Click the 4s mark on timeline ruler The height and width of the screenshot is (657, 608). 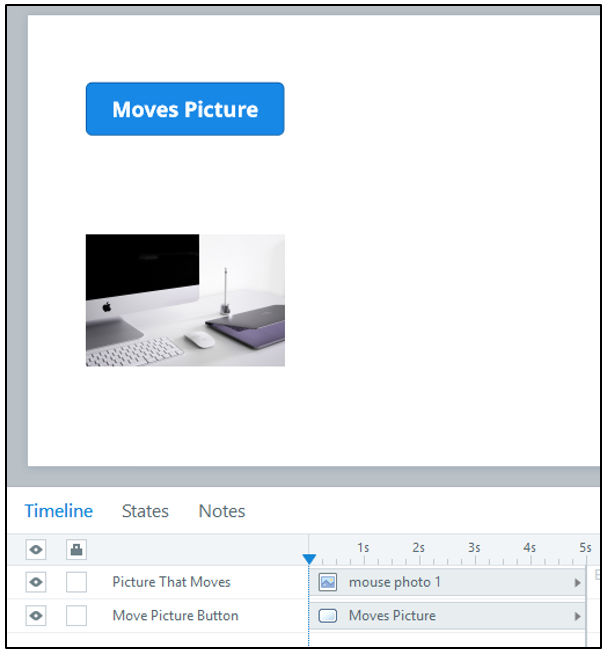[530, 548]
